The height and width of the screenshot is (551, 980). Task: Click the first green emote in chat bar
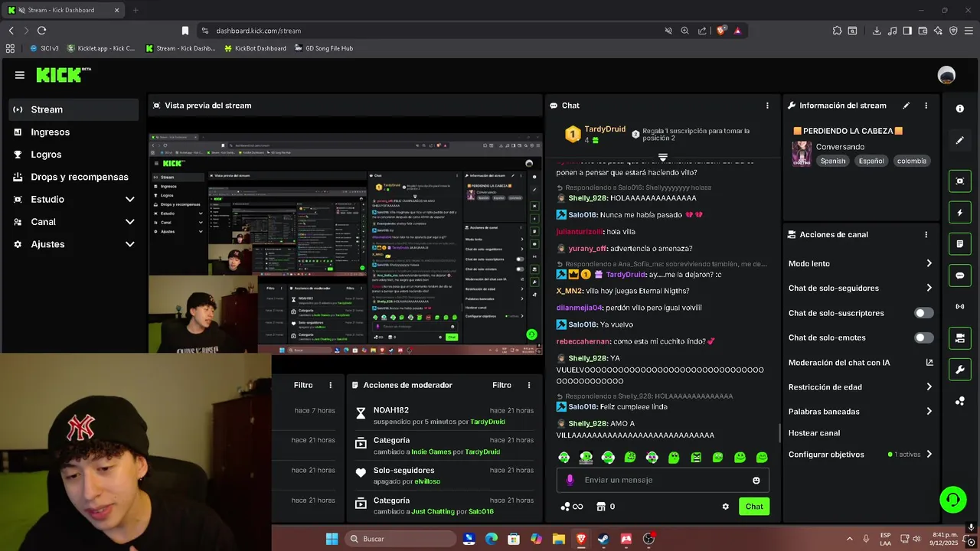(563, 458)
